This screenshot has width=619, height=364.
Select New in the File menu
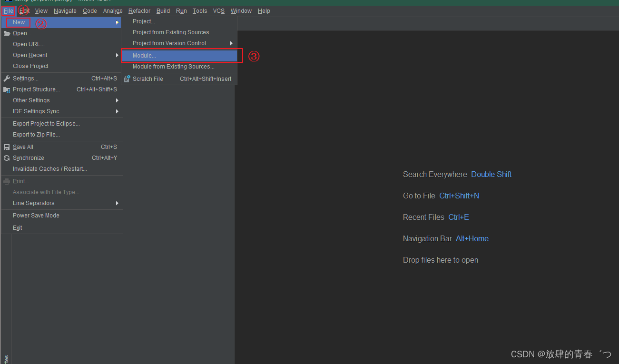[61, 22]
